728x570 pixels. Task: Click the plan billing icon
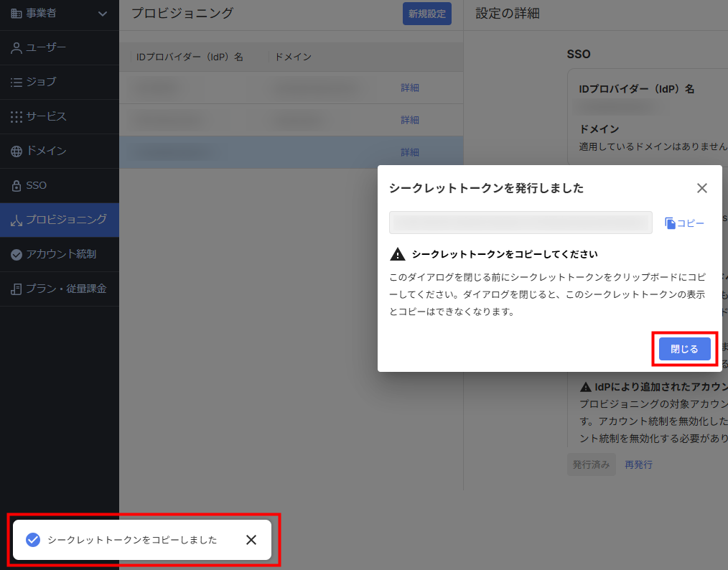[x=17, y=289]
